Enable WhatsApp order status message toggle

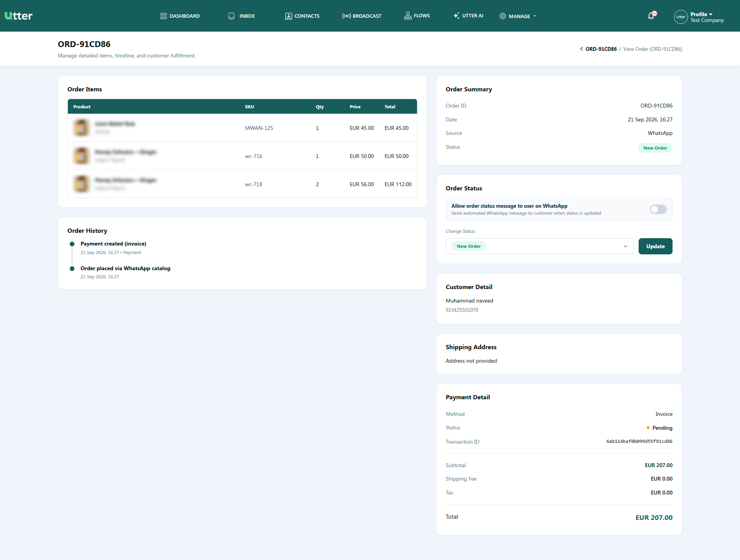pyautogui.click(x=658, y=209)
